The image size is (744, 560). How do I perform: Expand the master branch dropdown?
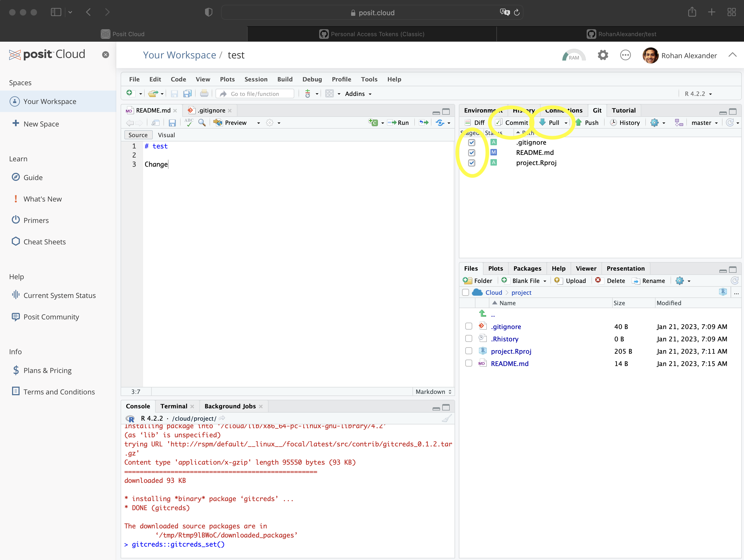pos(704,123)
